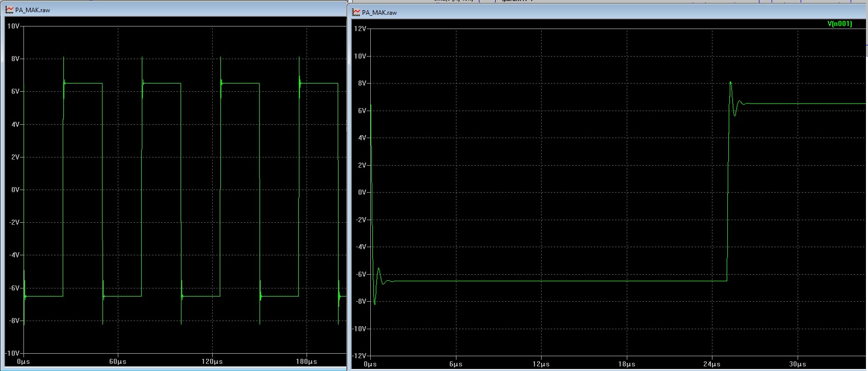This screenshot has height=371, width=868.
Task: Click the -4V axis label in right plot
Action: tap(361, 247)
